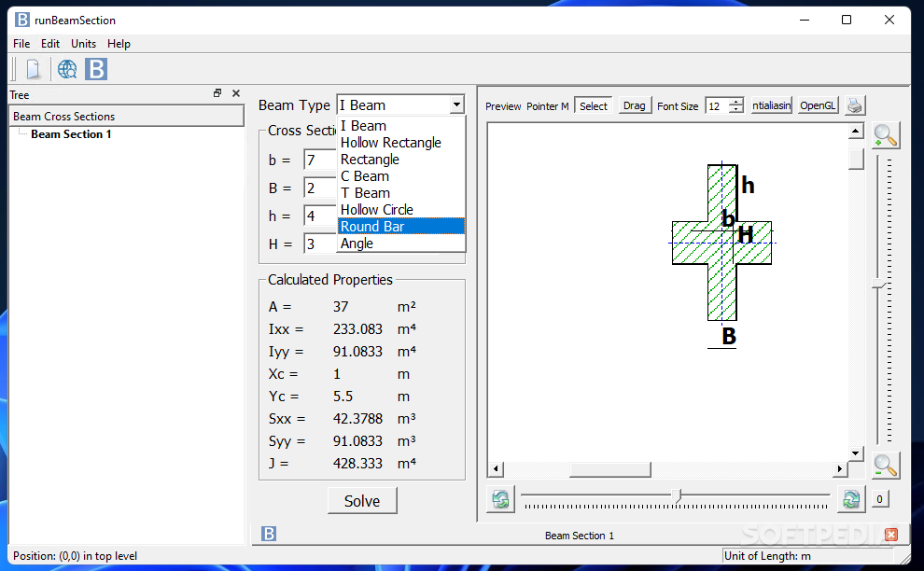Zoom out with the magnifier minus icon
924x571 pixels.
click(x=886, y=465)
